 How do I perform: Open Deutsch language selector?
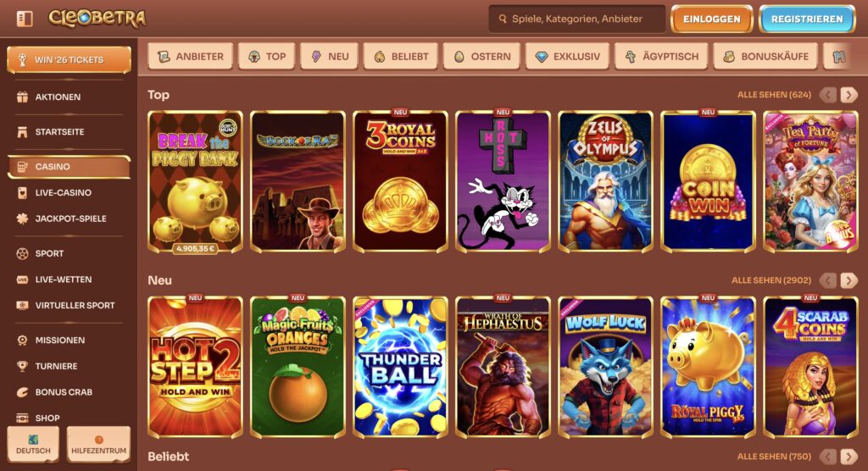[x=33, y=445]
